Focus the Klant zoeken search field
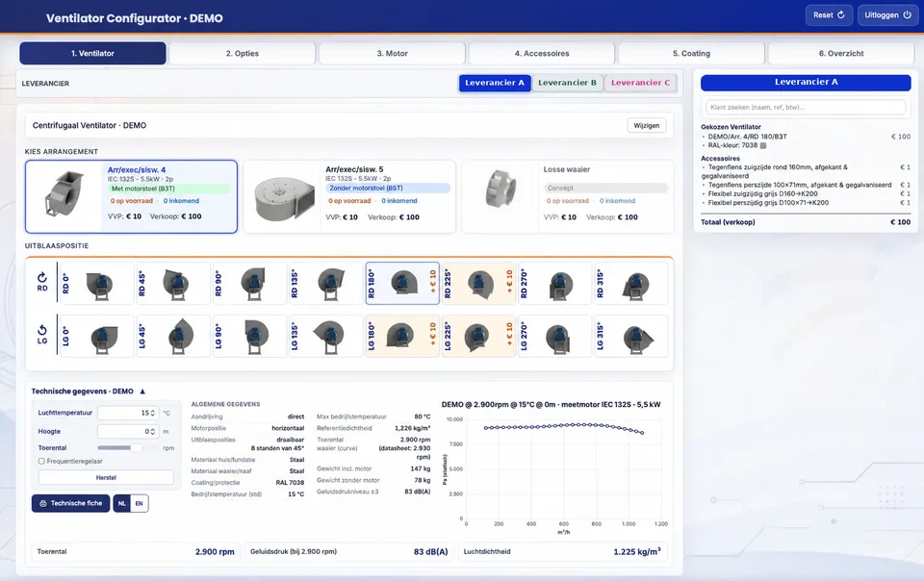The width and height of the screenshot is (924, 581). (806, 107)
